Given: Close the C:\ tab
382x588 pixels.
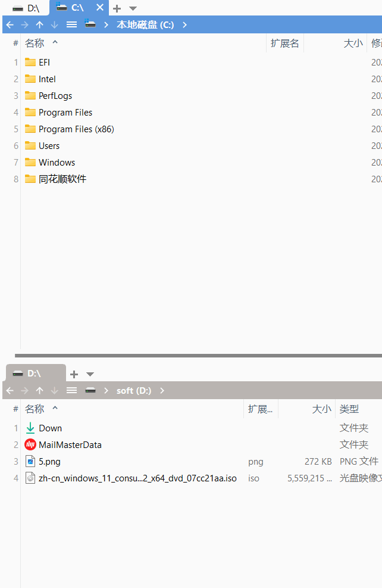Looking at the screenshot, I should click(x=99, y=8).
